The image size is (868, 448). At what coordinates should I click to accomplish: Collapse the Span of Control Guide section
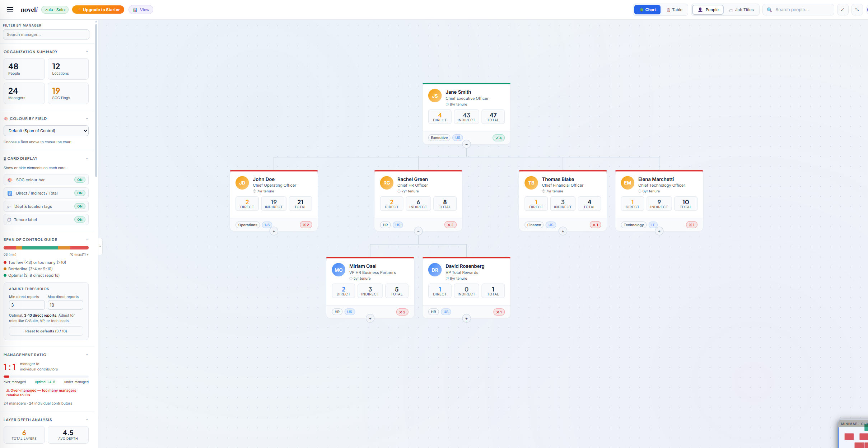(x=87, y=239)
